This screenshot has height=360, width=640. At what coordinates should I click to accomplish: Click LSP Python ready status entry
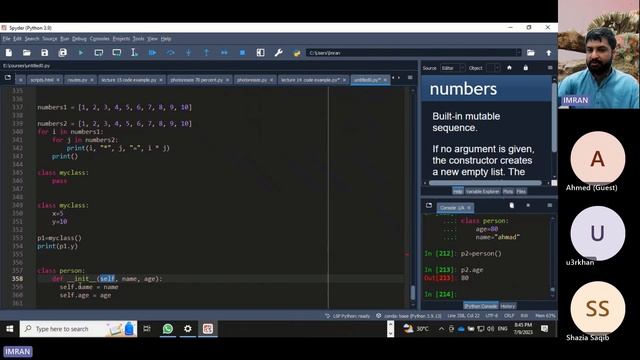tap(347, 316)
